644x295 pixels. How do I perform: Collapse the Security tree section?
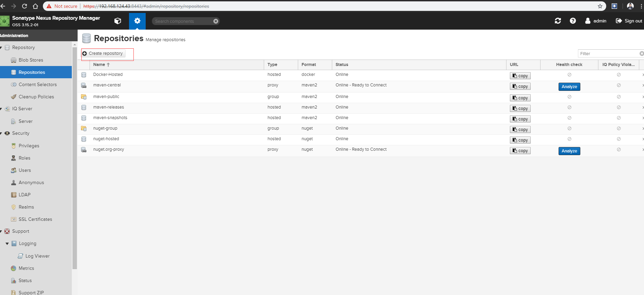(x=1, y=133)
